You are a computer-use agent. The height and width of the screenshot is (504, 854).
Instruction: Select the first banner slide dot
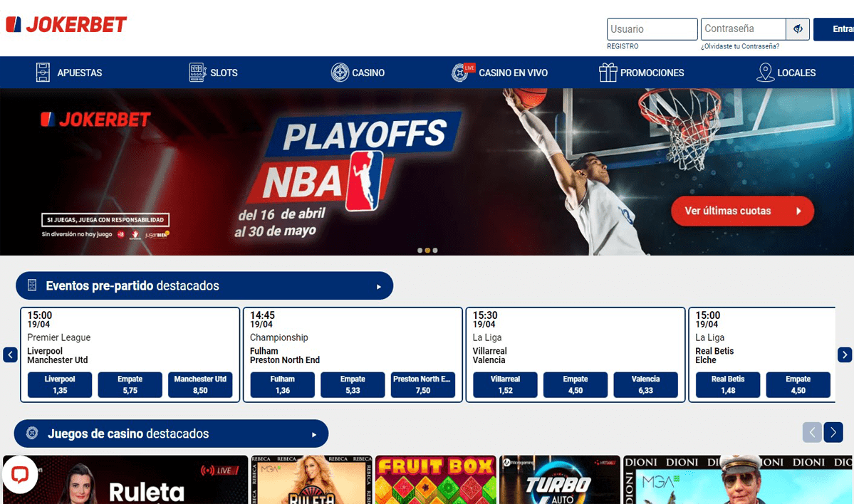[x=420, y=251]
